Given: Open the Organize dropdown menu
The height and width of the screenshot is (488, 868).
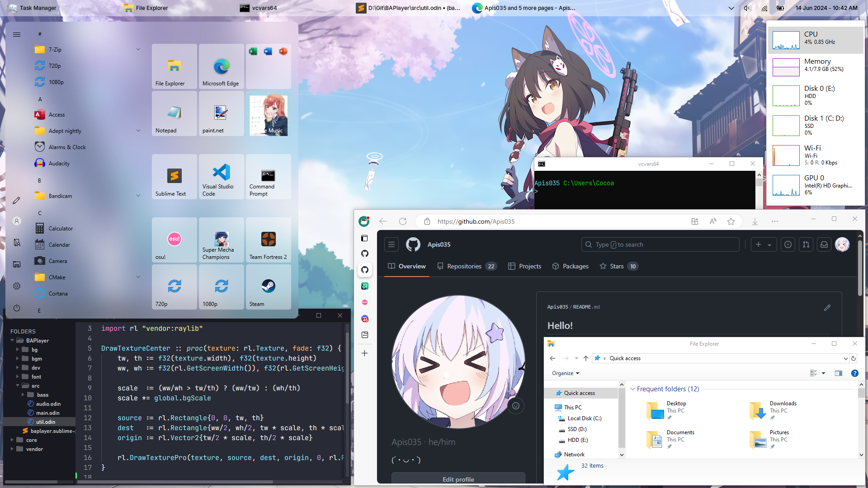Looking at the screenshot, I should pyautogui.click(x=565, y=373).
